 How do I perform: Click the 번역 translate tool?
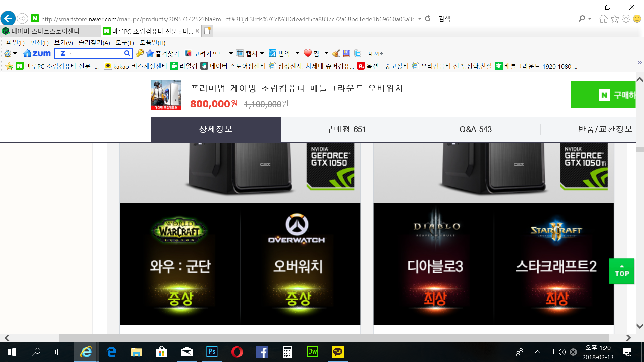[x=279, y=54]
